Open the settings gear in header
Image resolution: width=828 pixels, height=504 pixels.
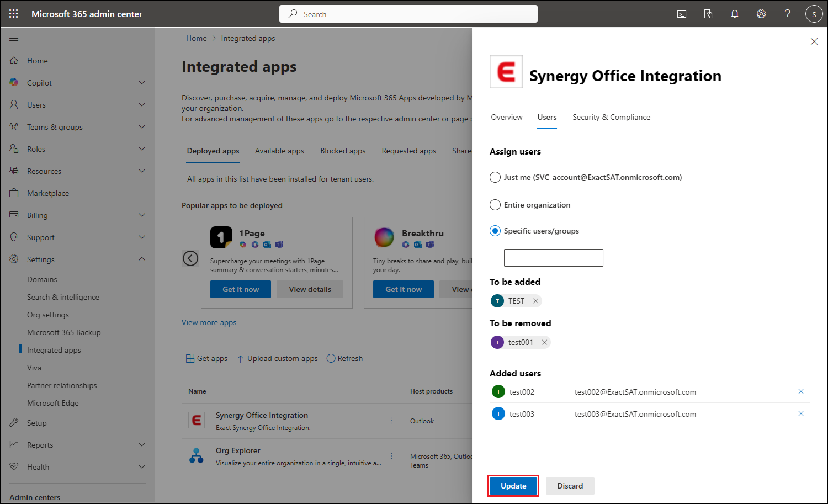761,14
